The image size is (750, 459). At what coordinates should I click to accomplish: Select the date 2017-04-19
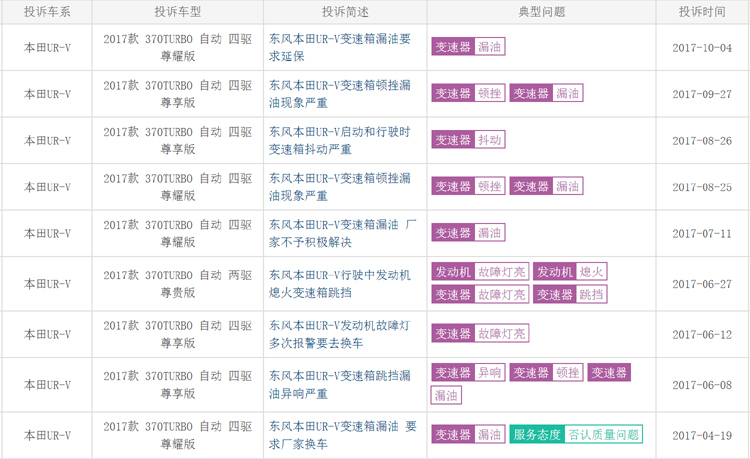click(x=702, y=436)
